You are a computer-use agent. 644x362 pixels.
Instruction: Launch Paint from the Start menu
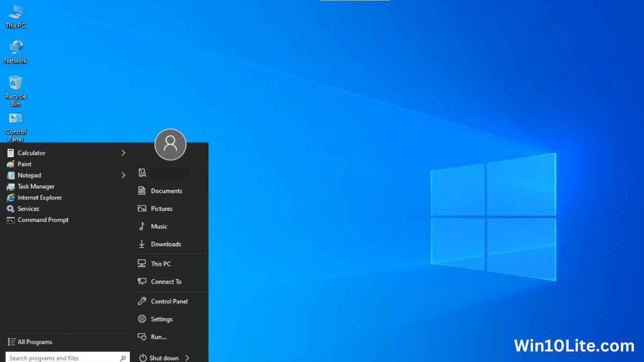(24, 164)
